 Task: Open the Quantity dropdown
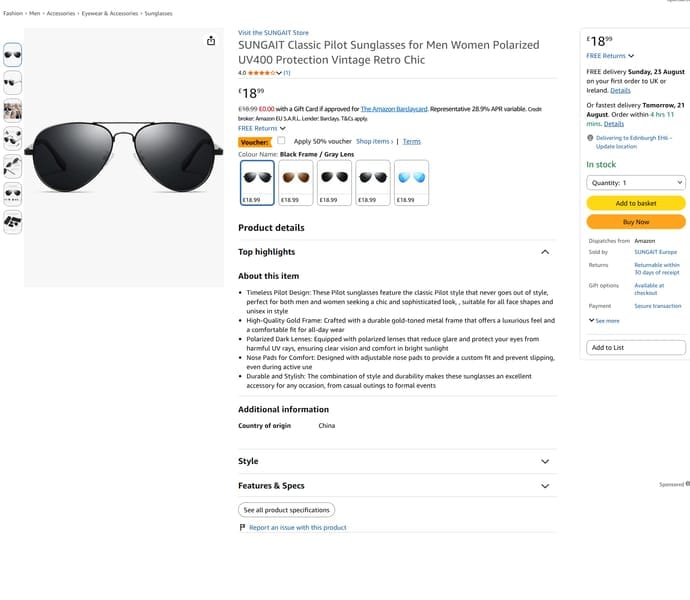pos(636,183)
